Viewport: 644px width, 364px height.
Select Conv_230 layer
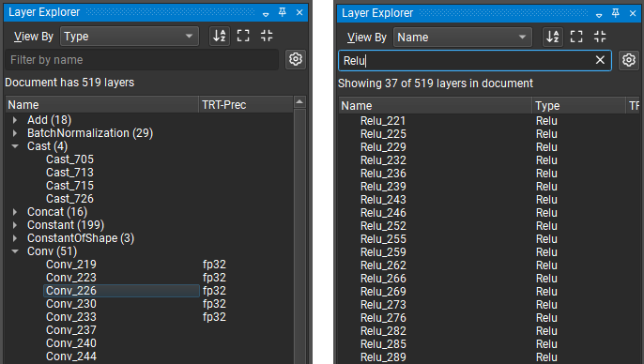(x=71, y=304)
